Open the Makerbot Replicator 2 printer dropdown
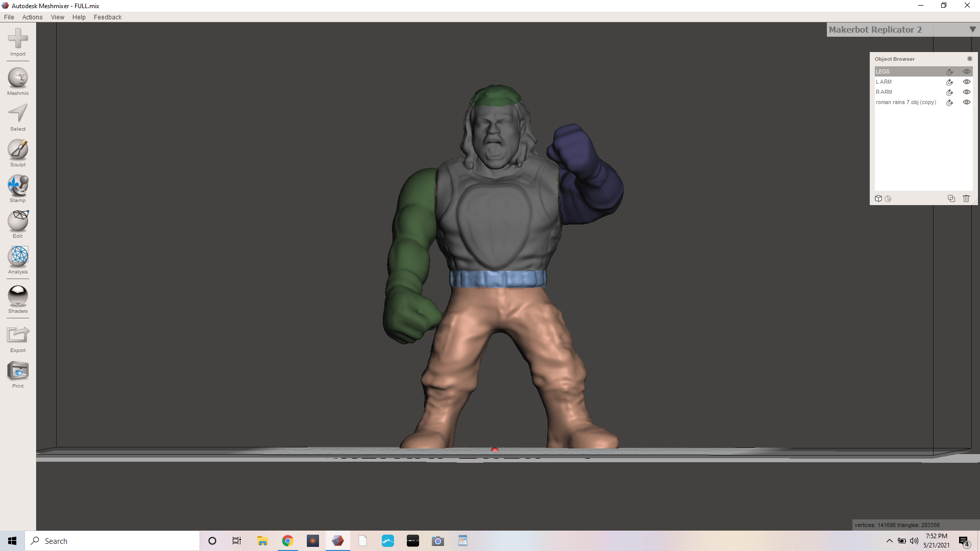980x551 pixels. [972, 29]
